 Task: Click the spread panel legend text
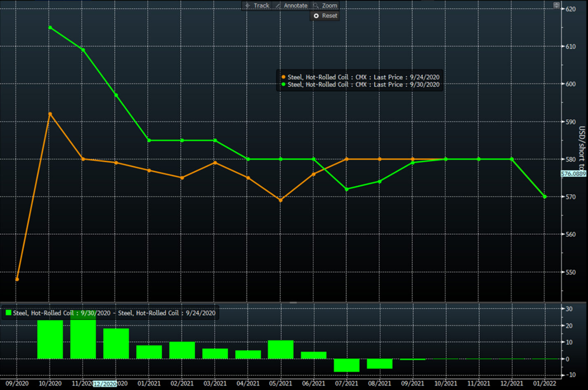pos(114,313)
